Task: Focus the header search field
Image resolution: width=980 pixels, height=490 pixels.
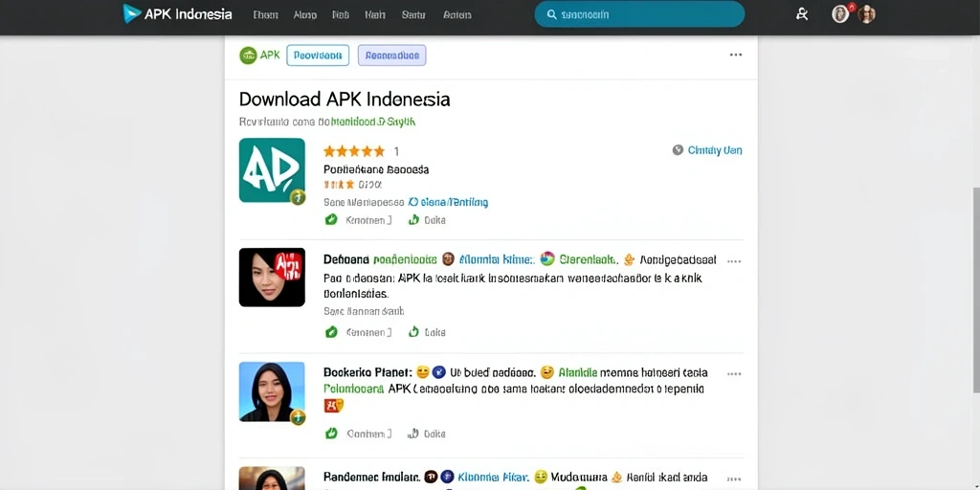Action: [x=639, y=14]
